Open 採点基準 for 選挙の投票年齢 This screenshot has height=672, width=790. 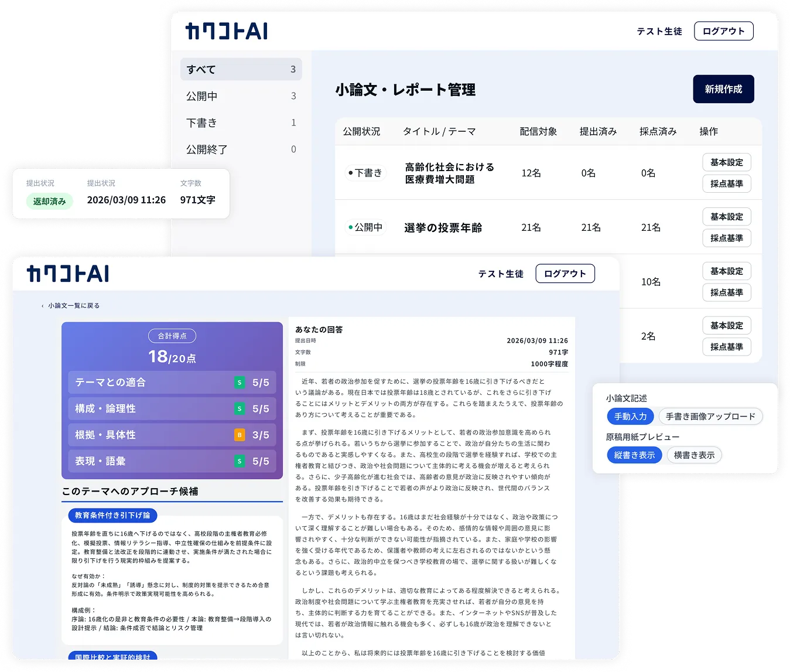pyautogui.click(x=727, y=238)
